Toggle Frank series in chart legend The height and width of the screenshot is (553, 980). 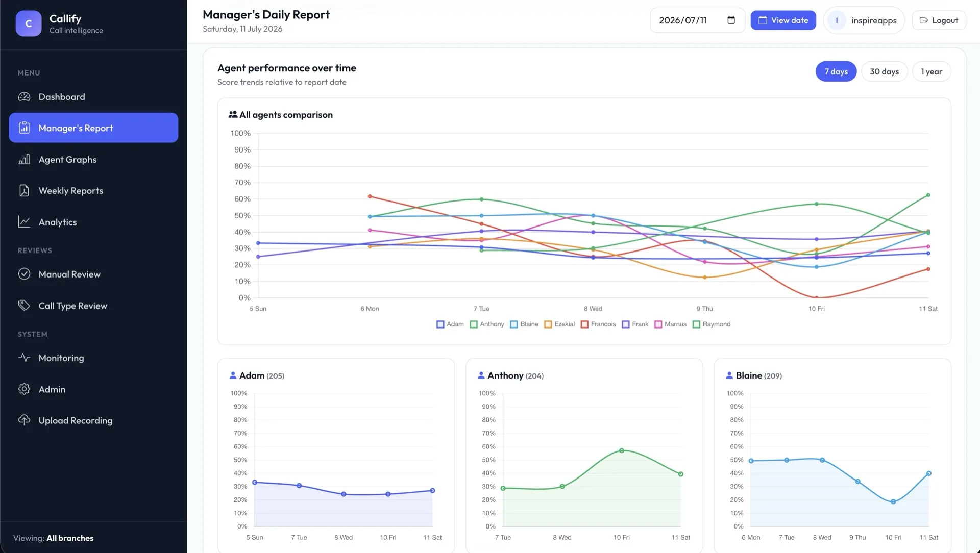coord(635,324)
